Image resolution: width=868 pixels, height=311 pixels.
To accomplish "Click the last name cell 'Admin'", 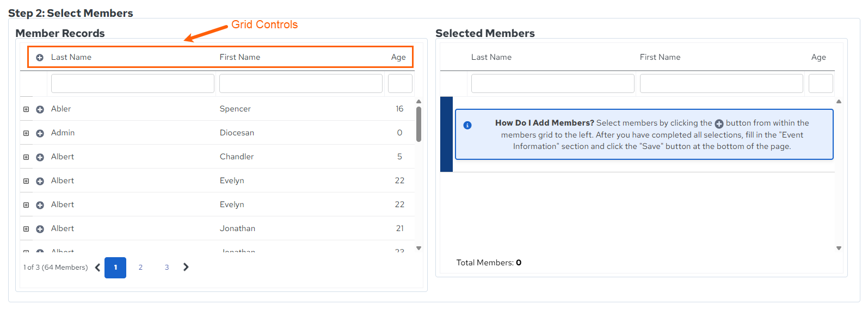I will (x=63, y=133).
